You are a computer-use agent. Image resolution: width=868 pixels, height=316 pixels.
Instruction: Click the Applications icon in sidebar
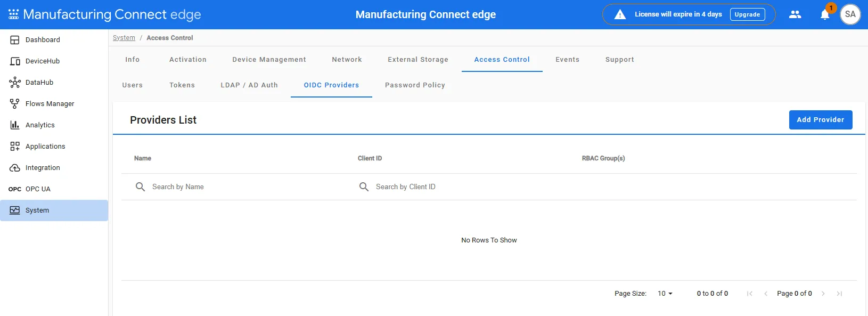tap(15, 147)
